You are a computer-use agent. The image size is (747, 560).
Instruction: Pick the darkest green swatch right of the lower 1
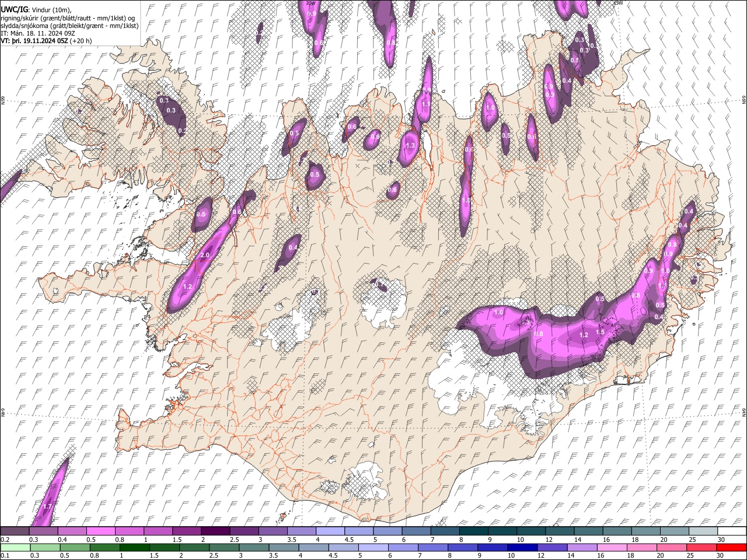(134, 547)
